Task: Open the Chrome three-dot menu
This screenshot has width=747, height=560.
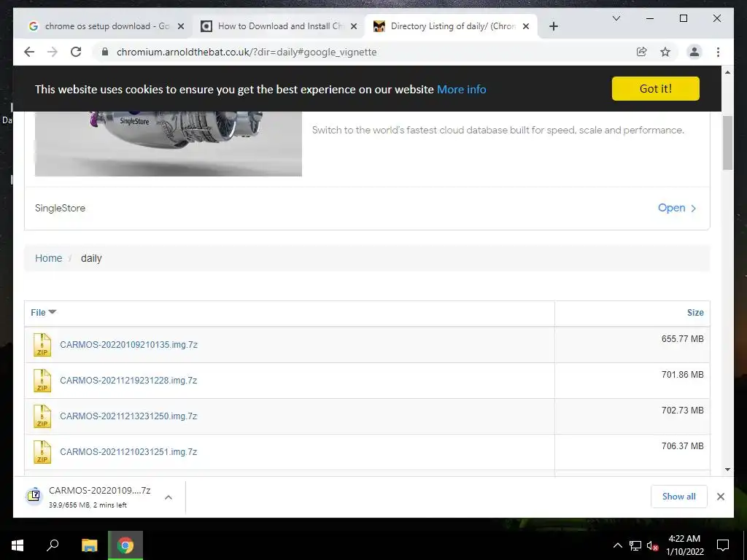Action: click(x=718, y=52)
